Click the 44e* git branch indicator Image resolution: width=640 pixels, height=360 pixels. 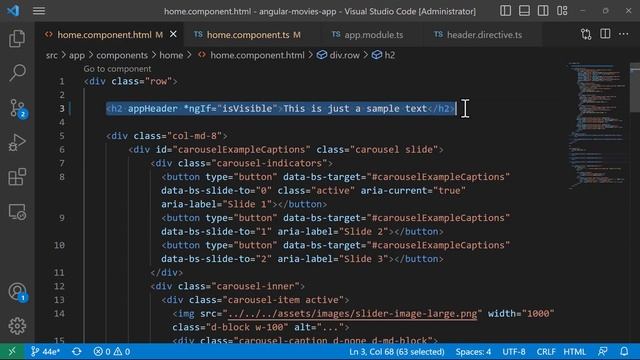45,351
